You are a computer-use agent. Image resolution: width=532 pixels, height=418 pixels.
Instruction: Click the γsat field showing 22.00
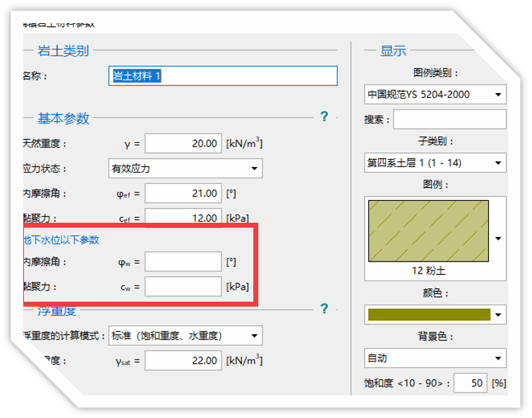183,361
